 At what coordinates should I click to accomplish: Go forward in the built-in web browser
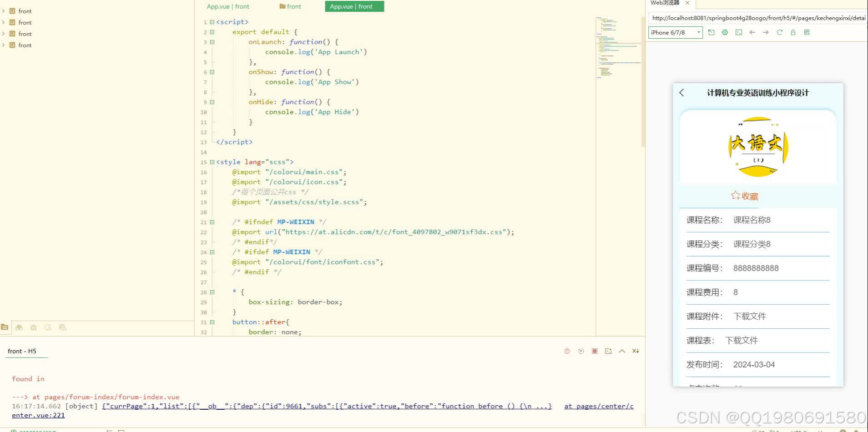pyautogui.click(x=766, y=32)
